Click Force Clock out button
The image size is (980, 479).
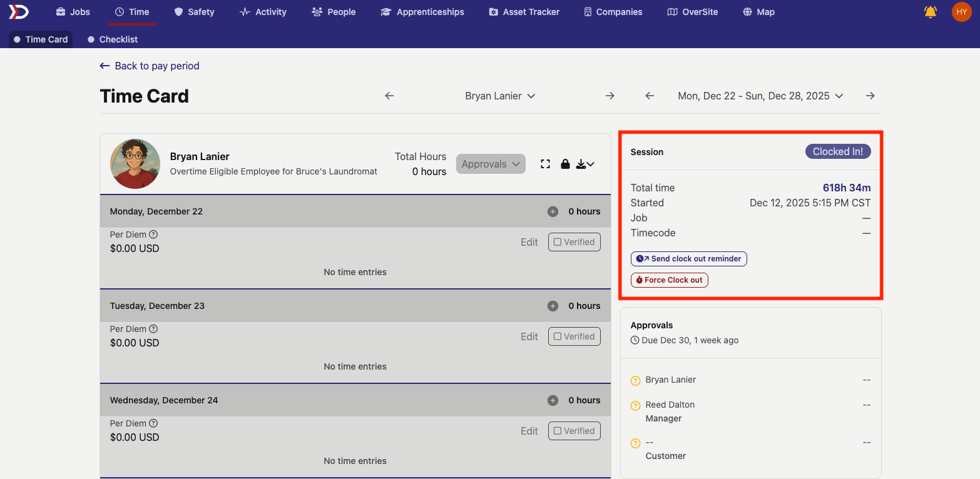coord(669,280)
